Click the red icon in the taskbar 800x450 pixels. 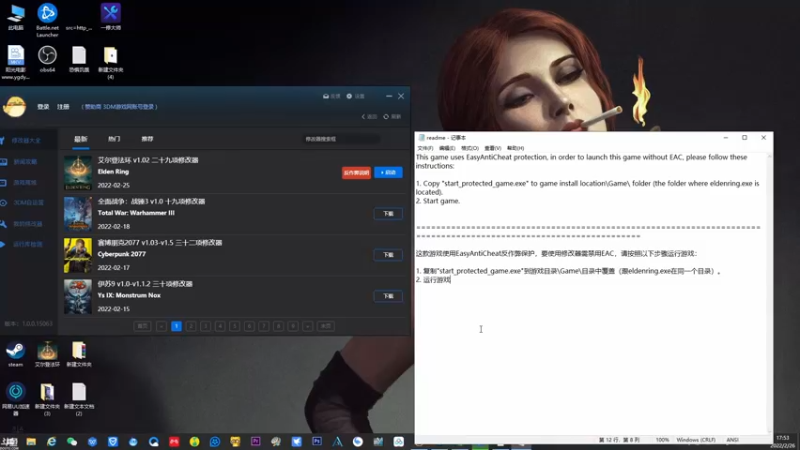[174, 442]
